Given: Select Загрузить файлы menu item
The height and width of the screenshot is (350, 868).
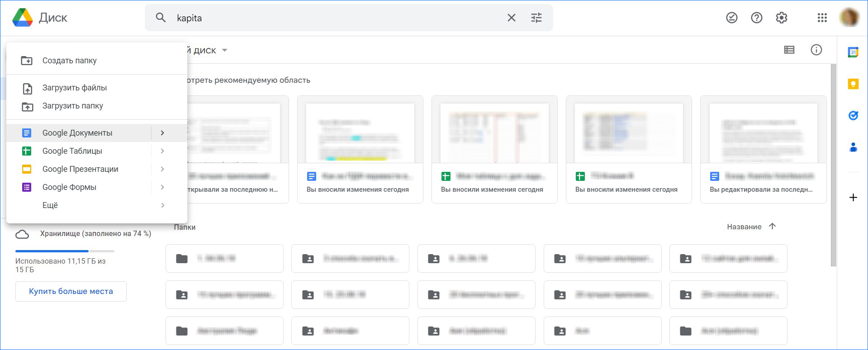Looking at the screenshot, I should [97, 88].
